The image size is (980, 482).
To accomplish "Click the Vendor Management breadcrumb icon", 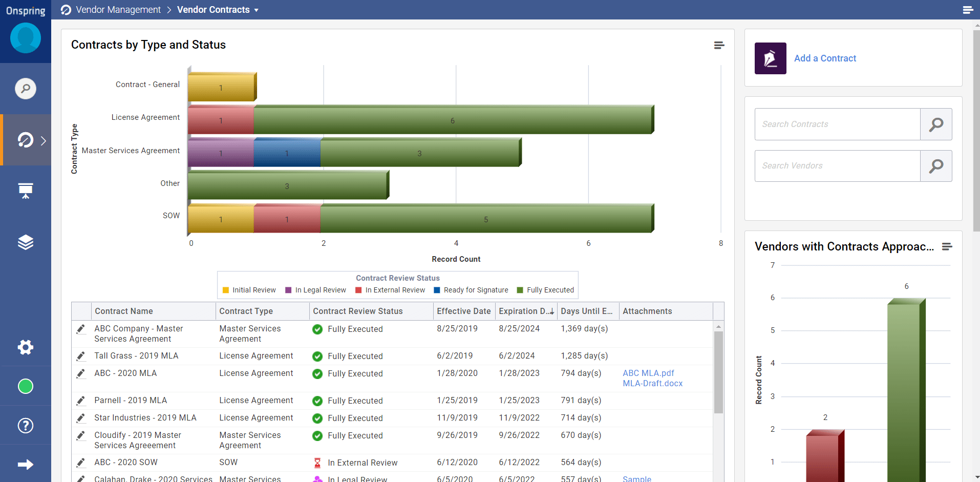I will point(66,10).
